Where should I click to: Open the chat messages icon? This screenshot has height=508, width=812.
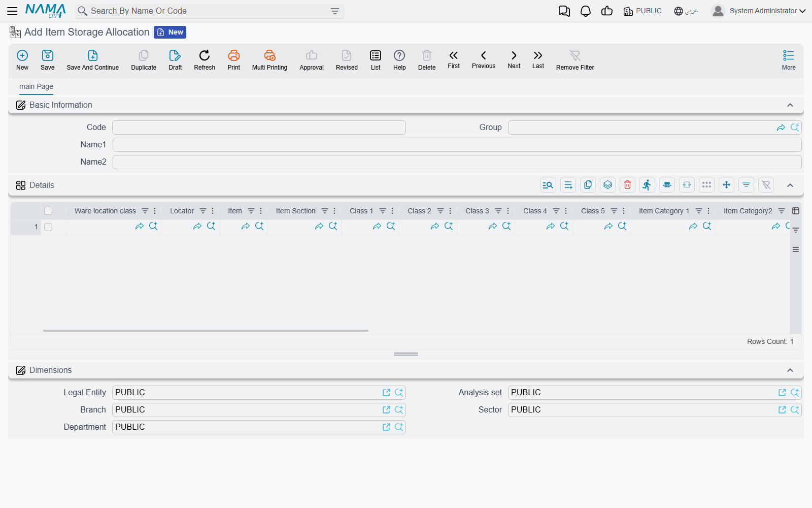pyautogui.click(x=564, y=11)
